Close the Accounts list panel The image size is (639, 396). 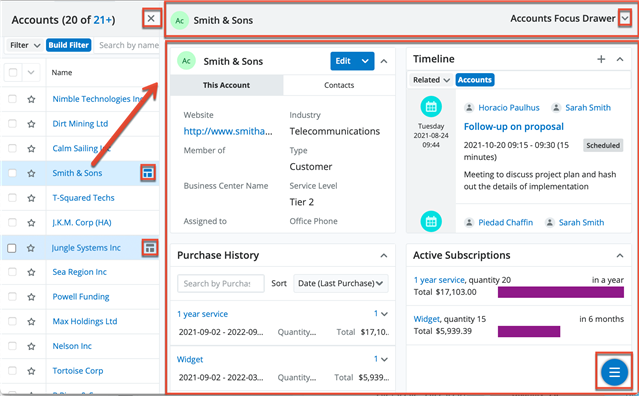151,18
